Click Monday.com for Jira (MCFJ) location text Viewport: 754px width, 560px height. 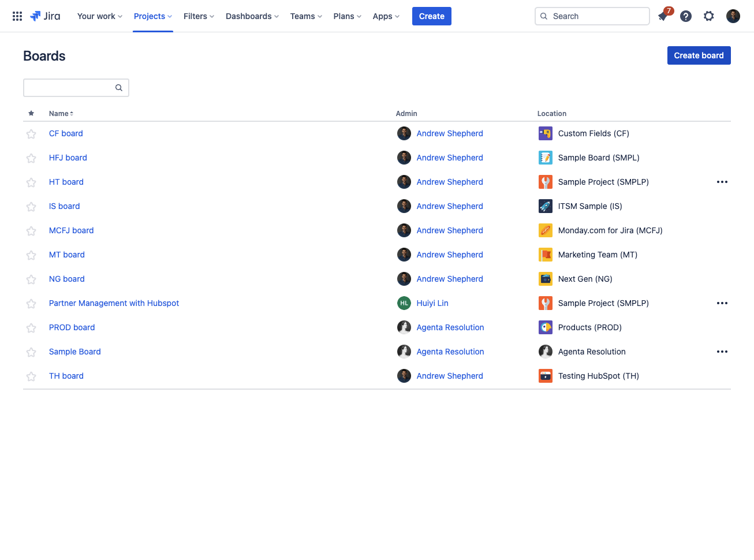click(x=610, y=230)
